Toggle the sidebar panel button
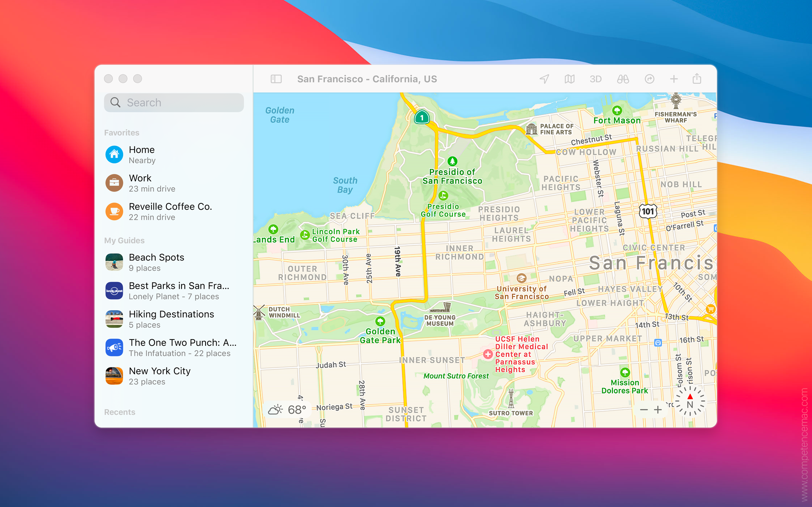 (276, 79)
